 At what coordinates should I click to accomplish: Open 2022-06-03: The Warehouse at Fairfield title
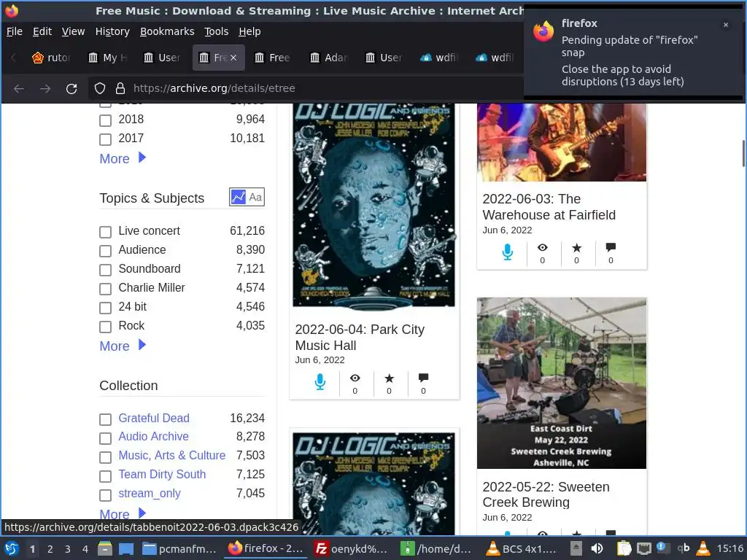pyautogui.click(x=549, y=206)
